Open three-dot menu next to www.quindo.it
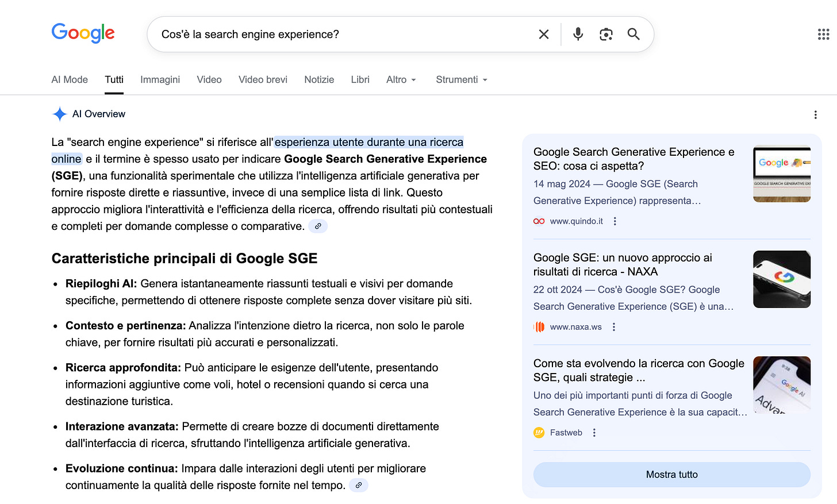Viewport: 837px width, 504px height. coord(615,221)
